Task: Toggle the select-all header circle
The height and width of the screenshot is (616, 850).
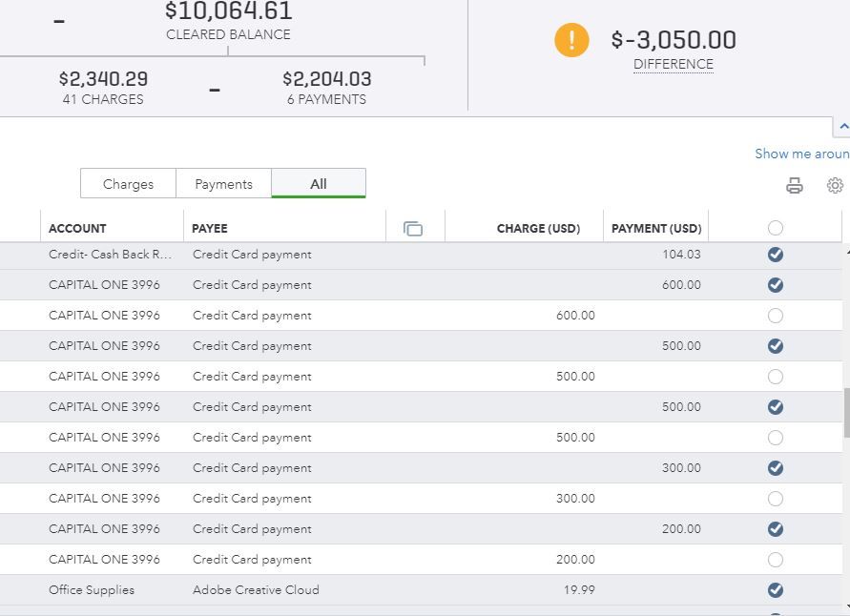Action: coord(775,228)
